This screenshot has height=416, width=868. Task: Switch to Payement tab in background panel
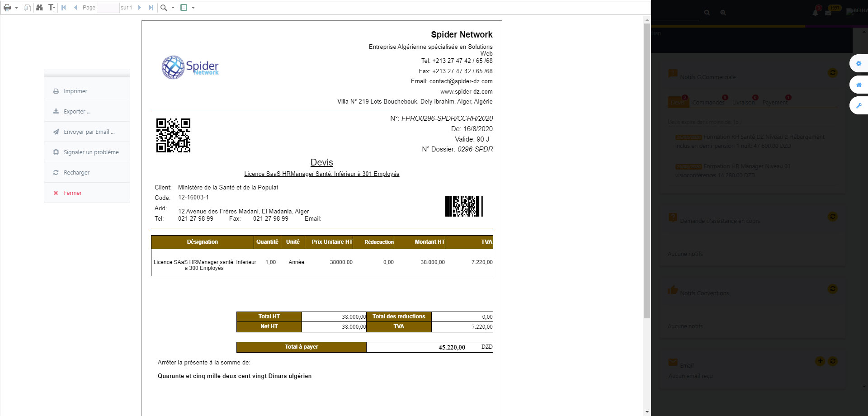(775, 103)
